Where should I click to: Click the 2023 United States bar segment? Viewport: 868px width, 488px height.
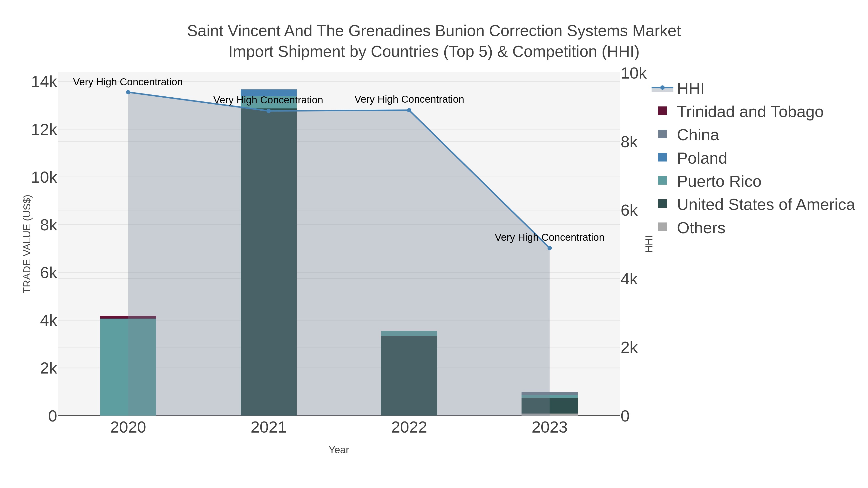click(549, 406)
